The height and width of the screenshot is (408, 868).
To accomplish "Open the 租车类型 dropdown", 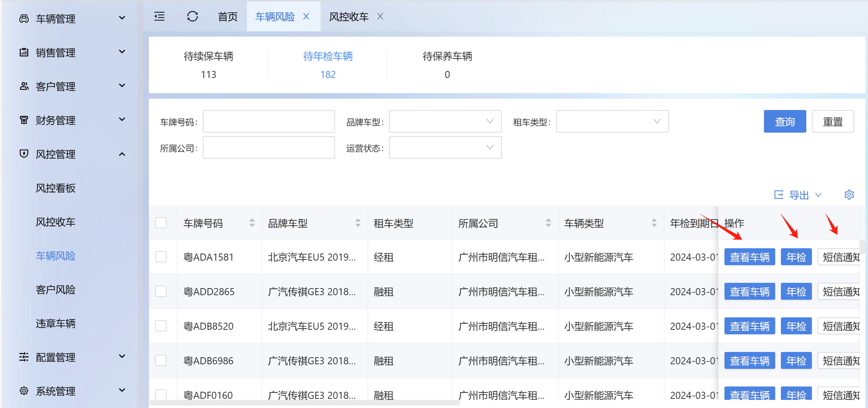I will coord(612,121).
